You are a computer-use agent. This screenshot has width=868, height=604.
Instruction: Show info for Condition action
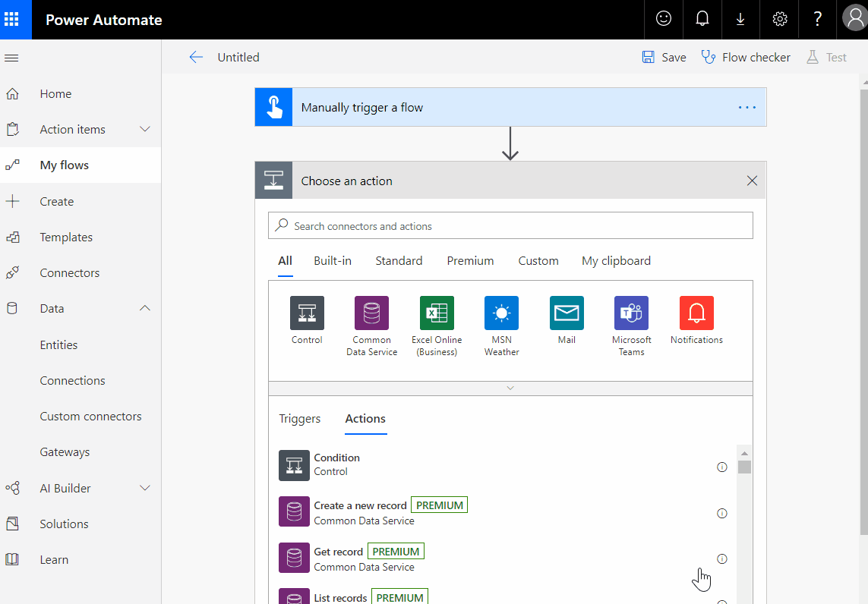coord(722,467)
